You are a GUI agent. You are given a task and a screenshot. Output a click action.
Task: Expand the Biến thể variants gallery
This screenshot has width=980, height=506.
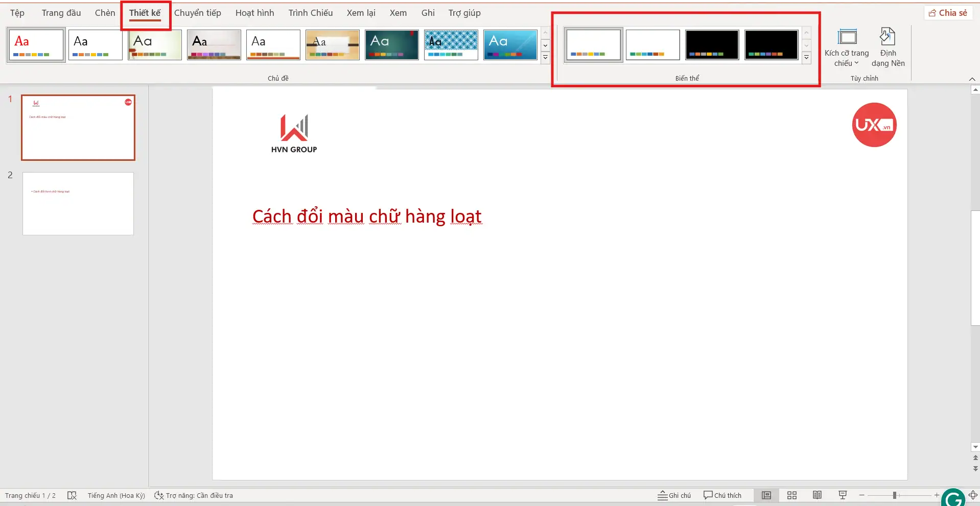pos(806,58)
